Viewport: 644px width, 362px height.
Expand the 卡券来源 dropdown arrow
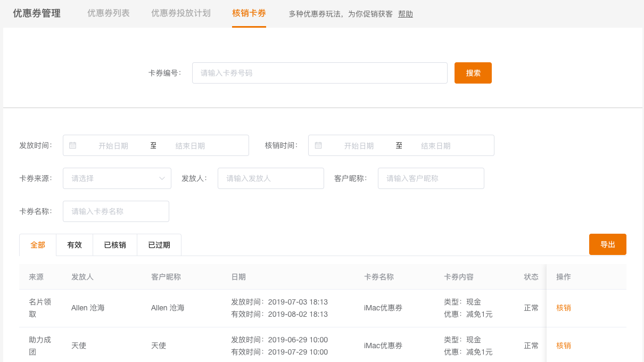pyautogui.click(x=162, y=178)
